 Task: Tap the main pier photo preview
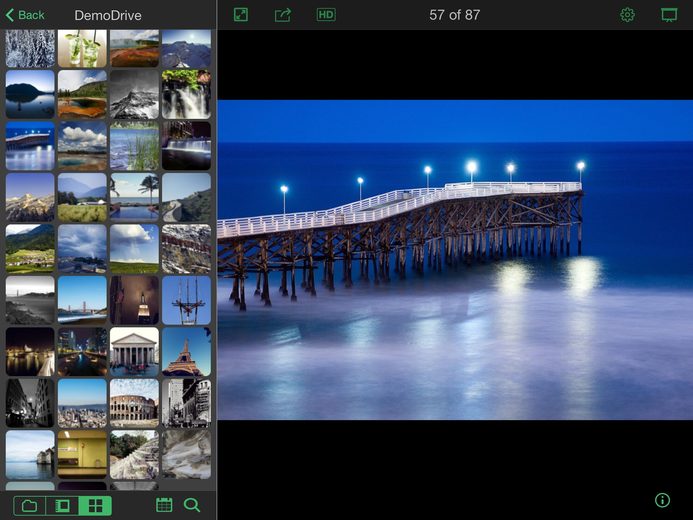coord(455,260)
